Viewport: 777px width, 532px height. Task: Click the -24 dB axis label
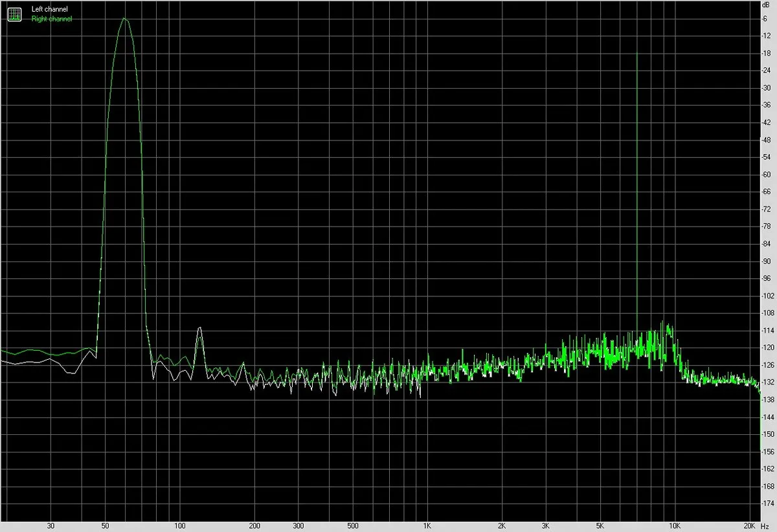coord(766,71)
